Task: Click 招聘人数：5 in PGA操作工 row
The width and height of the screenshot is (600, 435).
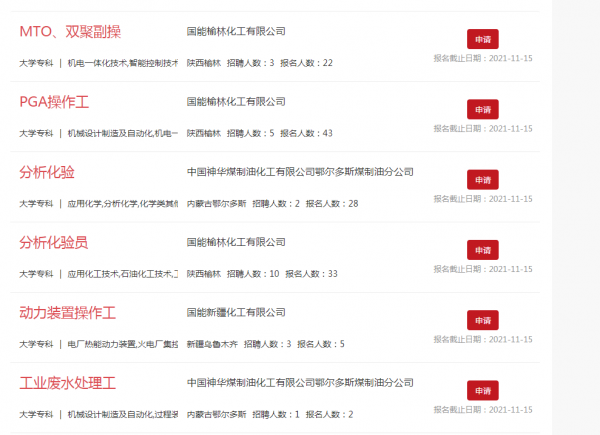Action: 250,133
